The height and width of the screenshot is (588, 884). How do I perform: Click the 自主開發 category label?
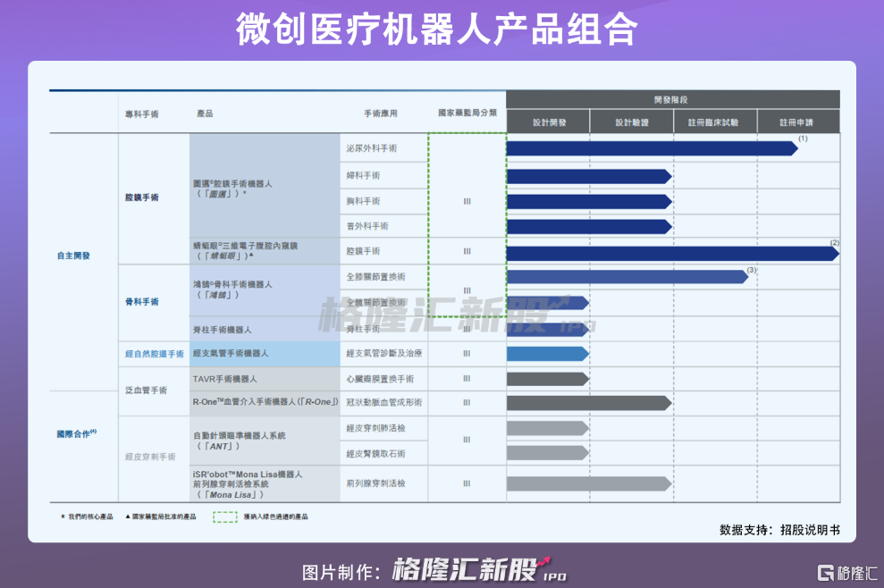pyautogui.click(x=73, y=256)
